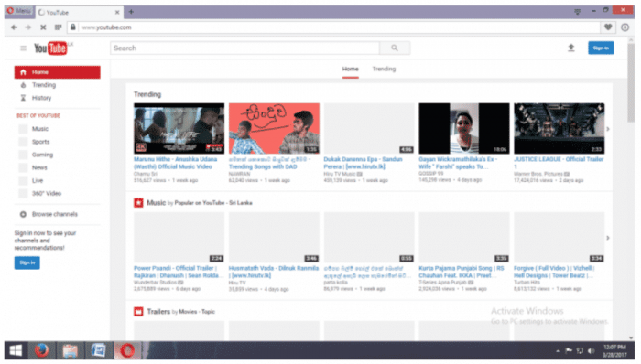Open 360° Video in the sidebar
This screenshot has height=364, width=641.
(x=46, y=193)
